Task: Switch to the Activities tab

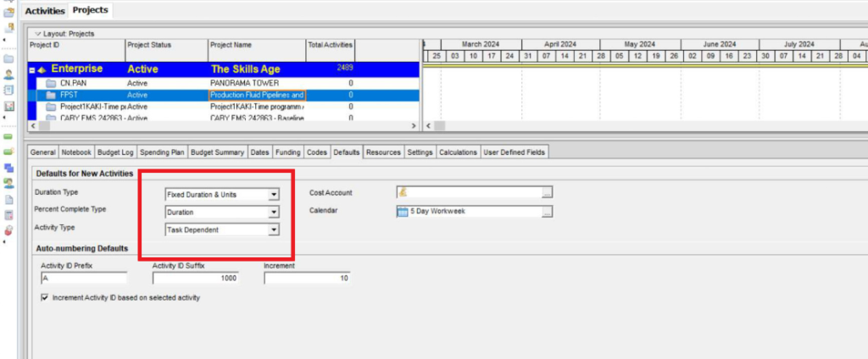Action: pyautogui.click(x=46, y=11)
